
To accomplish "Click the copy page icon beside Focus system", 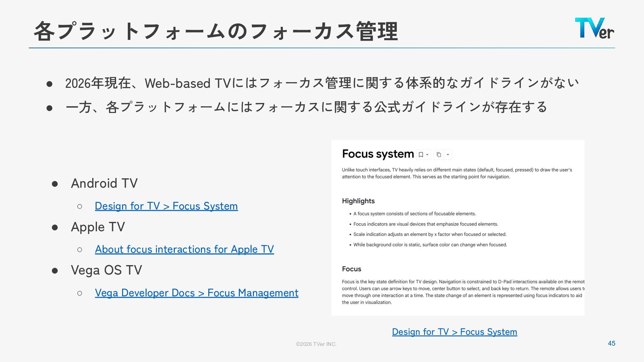I will pyautogui.click(x=439, y=155).
